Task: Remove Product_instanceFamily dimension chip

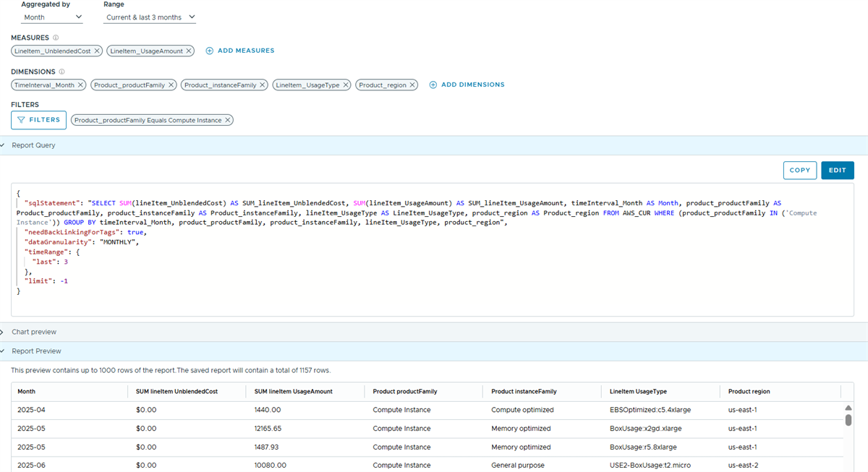Action: [263, 85]
